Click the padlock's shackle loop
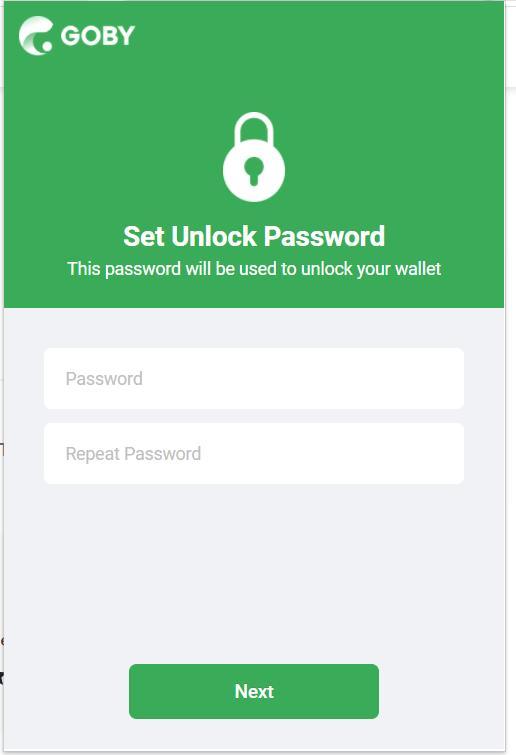 point(254,128)
